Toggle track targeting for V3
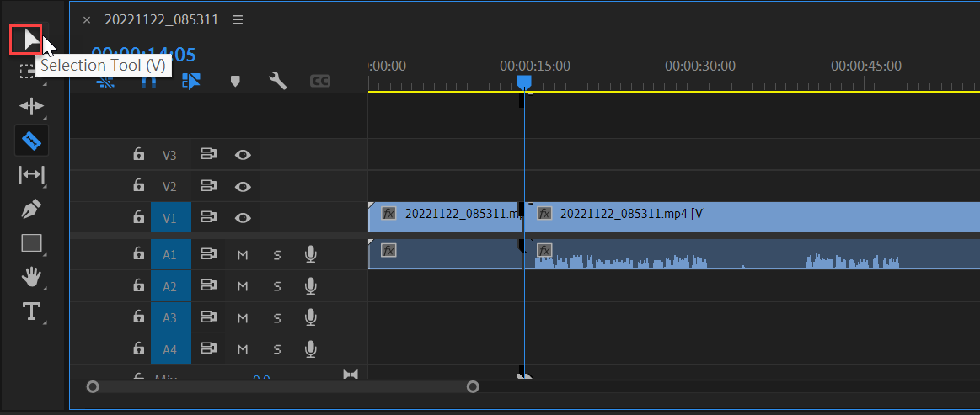980x415 pixels. click(170, 155)
